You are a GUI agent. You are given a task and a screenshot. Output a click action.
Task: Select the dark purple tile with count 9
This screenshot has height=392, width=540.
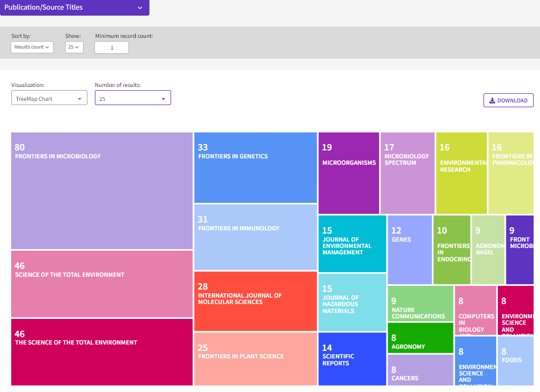pyautogui.click(x=520, y=250)
